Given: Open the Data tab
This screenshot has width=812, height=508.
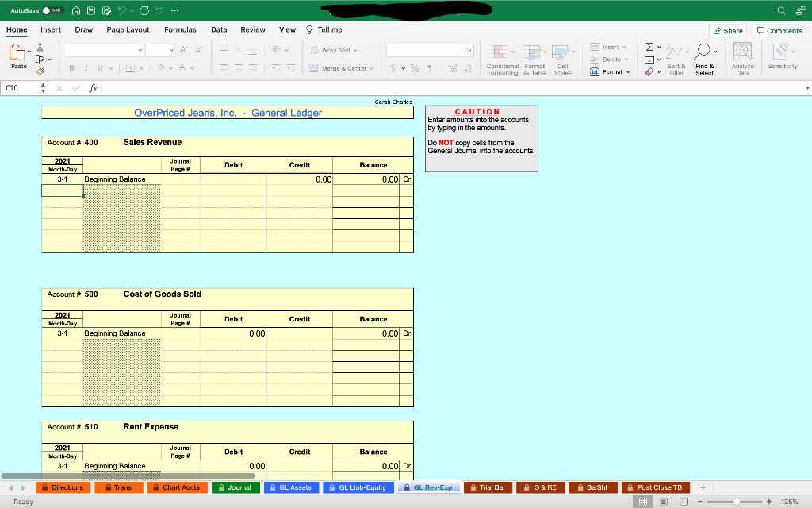Looking at the screenshot, I should coord(219,29).
